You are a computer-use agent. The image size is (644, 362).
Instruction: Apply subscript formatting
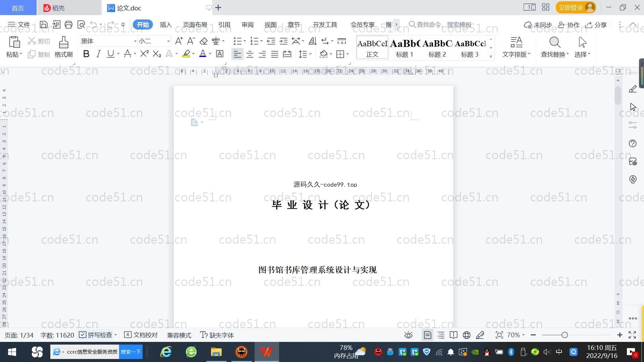[x=157, y=54]
